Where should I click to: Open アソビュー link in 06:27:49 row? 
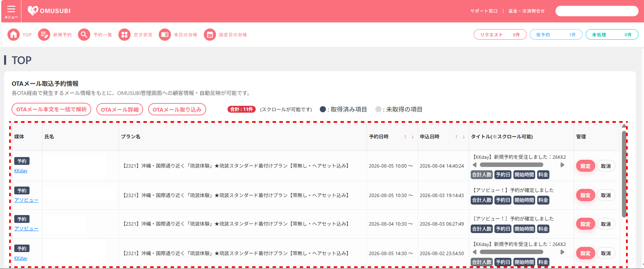[x=26, y=228]
